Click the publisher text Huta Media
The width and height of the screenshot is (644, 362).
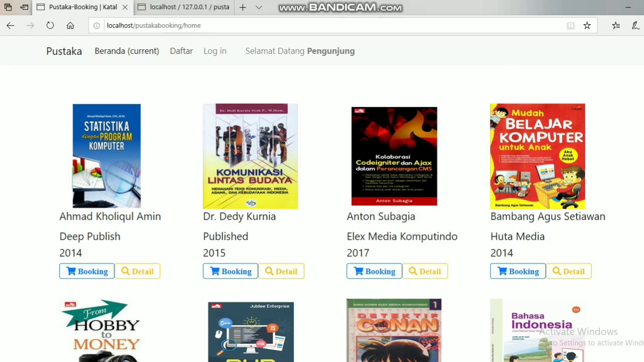[518, 236]
